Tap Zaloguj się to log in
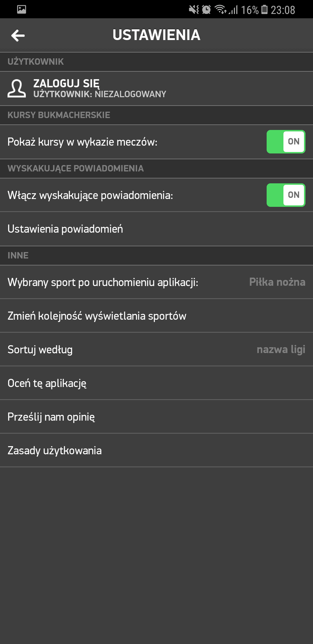 click(x=66, y=84)
